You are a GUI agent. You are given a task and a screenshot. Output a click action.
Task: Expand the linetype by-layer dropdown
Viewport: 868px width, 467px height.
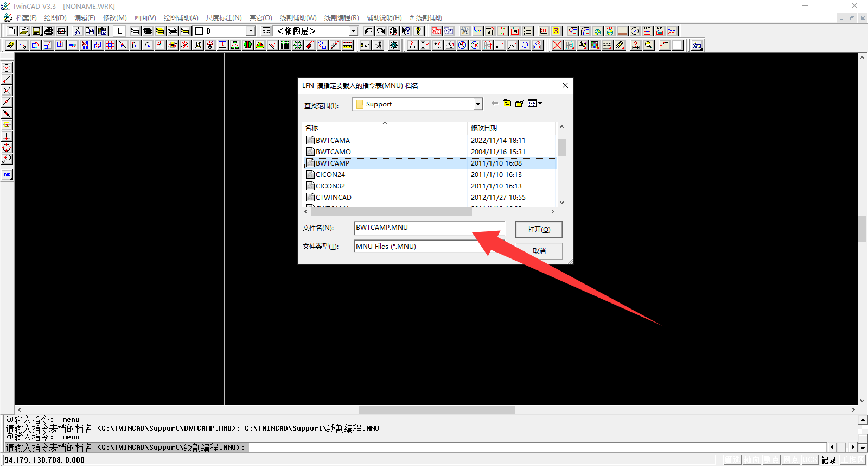353,31
